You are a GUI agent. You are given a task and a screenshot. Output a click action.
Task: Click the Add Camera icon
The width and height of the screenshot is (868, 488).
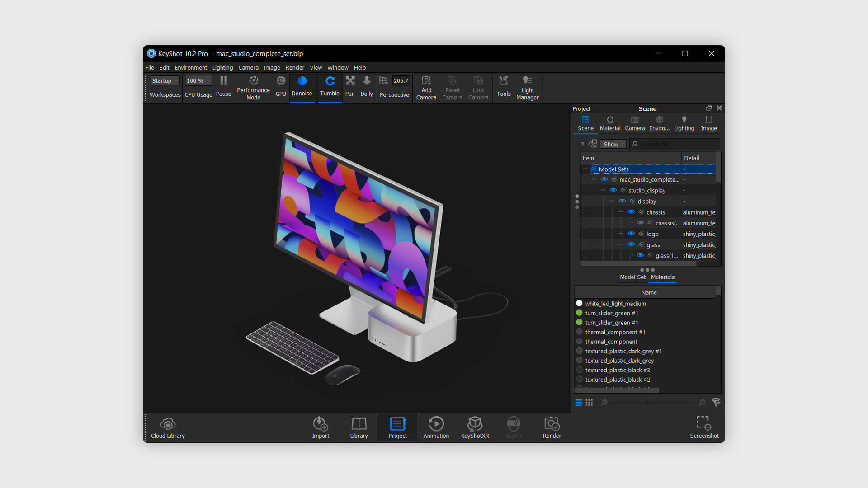(x=426, y=80)
